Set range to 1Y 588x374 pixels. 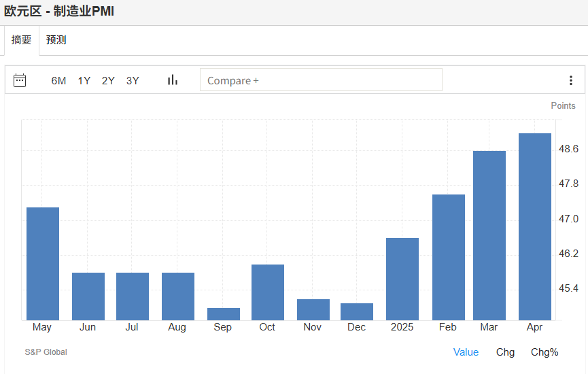point(84,81)
